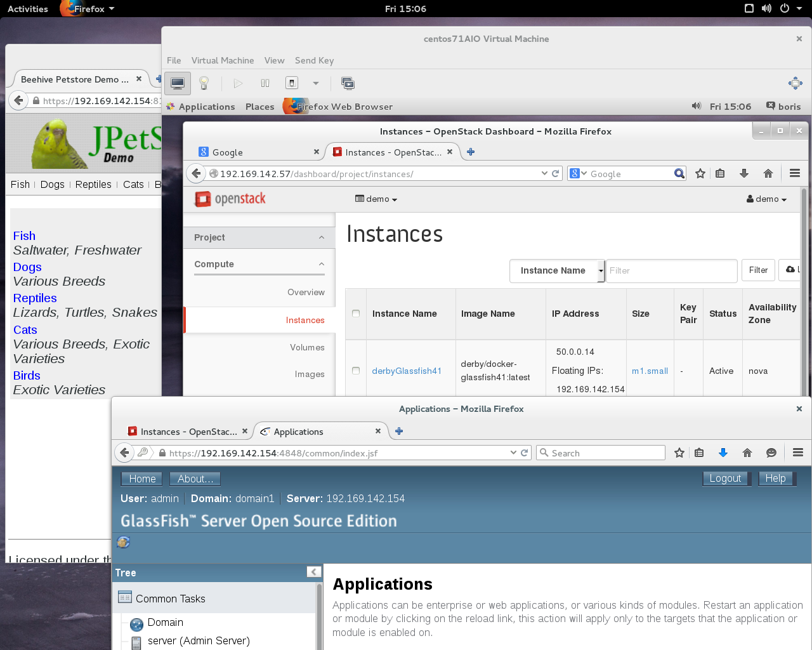Open the Virtual Machine menu
Screen dimensions: 812x650
[x=223, y=60]
